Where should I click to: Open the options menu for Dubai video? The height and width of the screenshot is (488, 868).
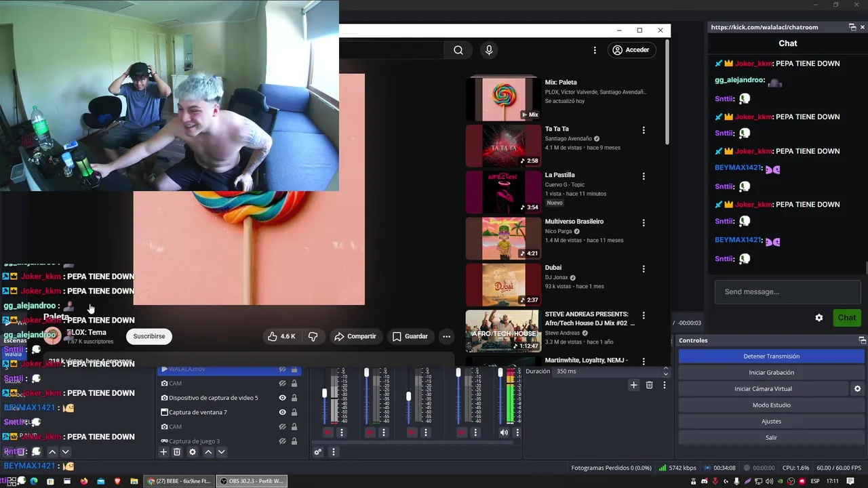[644, 269]
